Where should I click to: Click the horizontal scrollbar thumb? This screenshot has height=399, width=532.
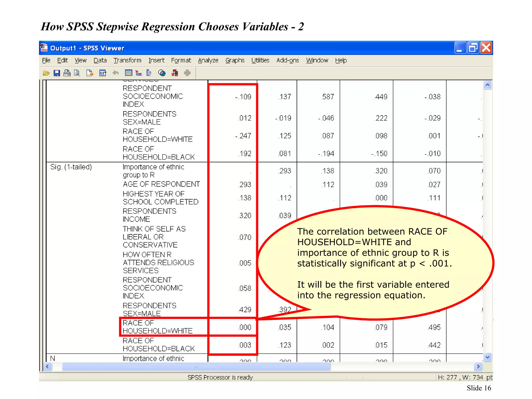pyautogui.click(x=196, y=367)
